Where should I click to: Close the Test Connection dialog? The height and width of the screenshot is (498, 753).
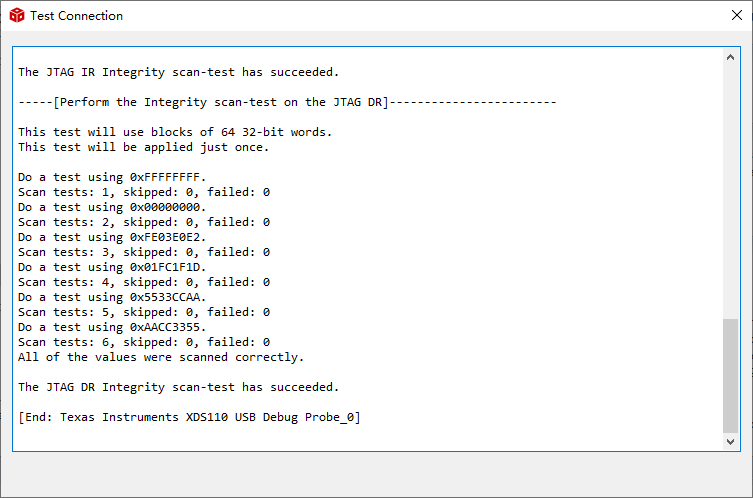point(736,16)
